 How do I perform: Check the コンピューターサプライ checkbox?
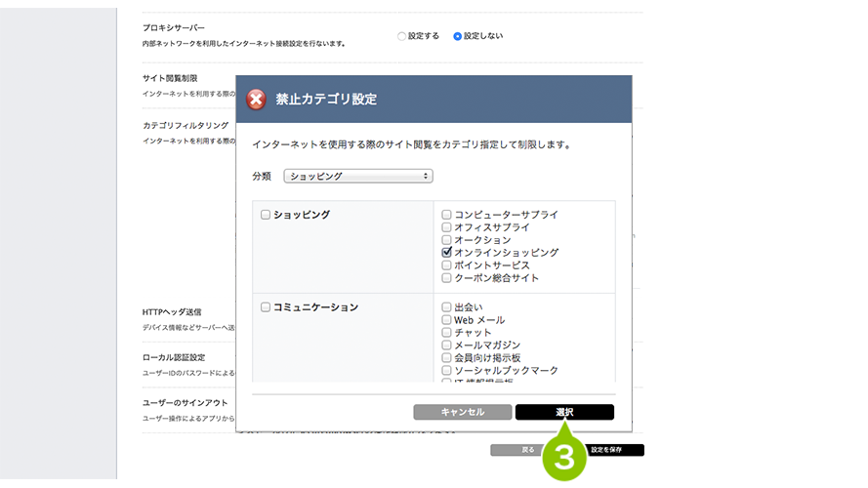[446, 215]
